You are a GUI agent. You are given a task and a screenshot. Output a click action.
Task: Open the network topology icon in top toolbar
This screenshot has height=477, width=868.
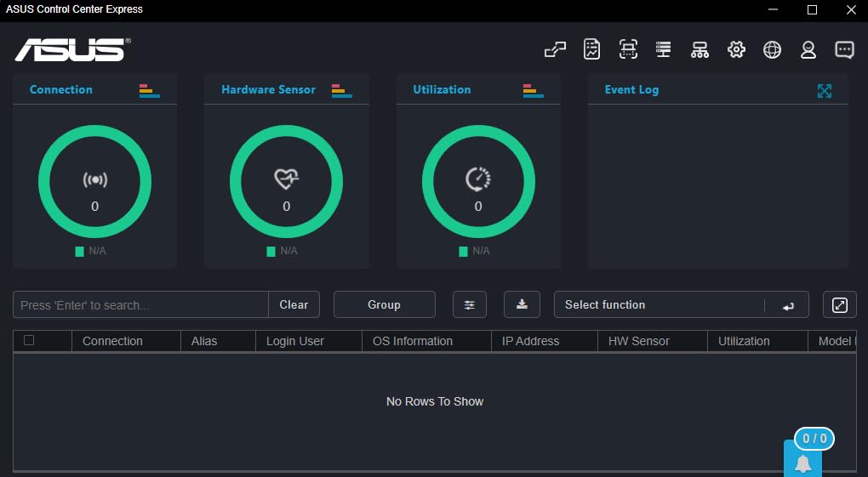tap(700, 50)
